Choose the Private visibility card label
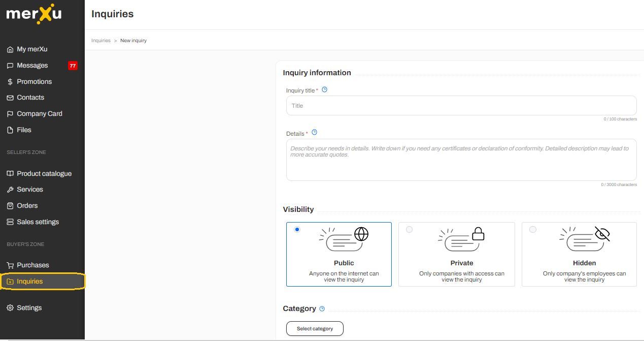Screen dimensions: 644x341 click(462, 263)
